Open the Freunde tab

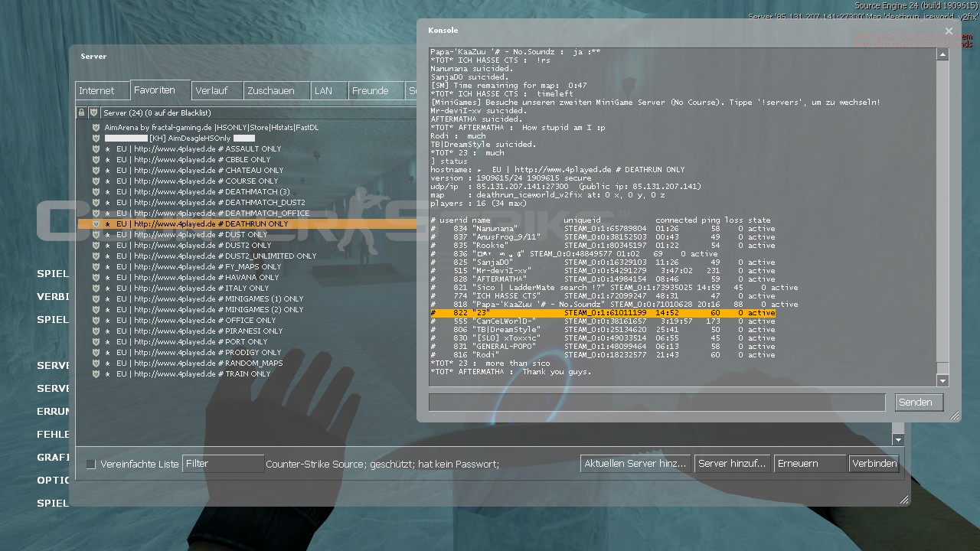(376, 90)
